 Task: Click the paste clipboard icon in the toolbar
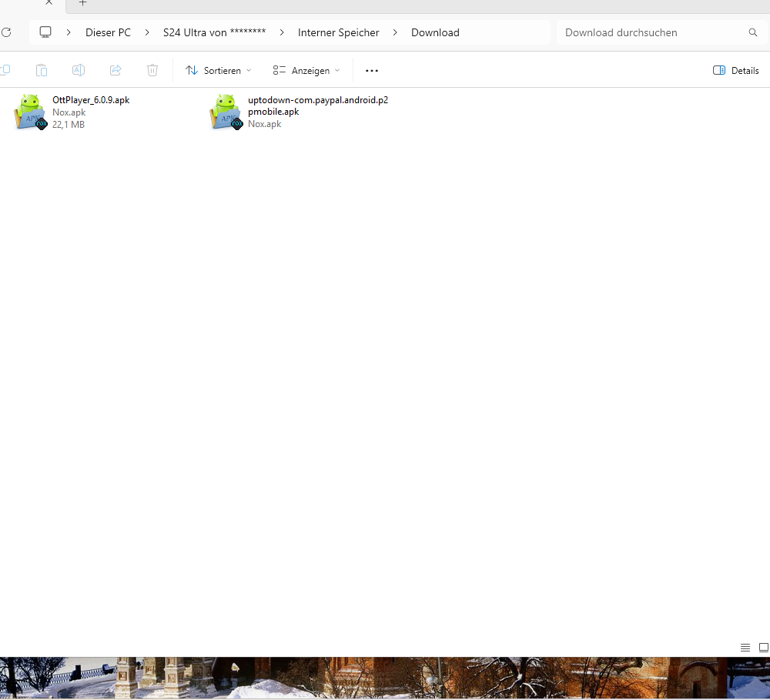point(42,70)
